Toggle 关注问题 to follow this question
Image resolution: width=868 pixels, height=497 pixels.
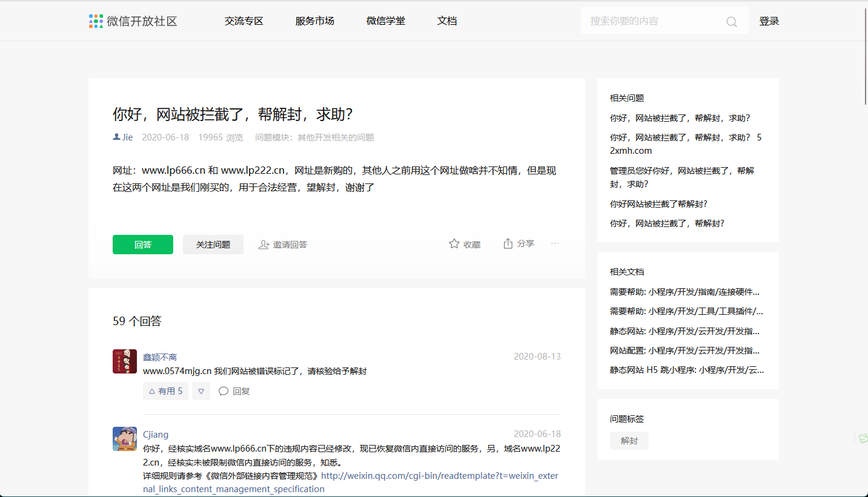coord(213,245)
